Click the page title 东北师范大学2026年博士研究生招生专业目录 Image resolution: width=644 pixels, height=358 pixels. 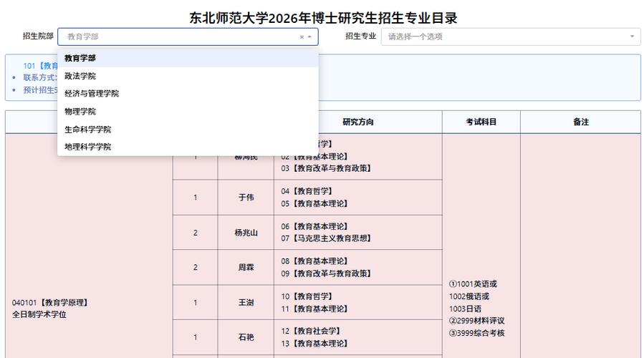pos(323,18)
